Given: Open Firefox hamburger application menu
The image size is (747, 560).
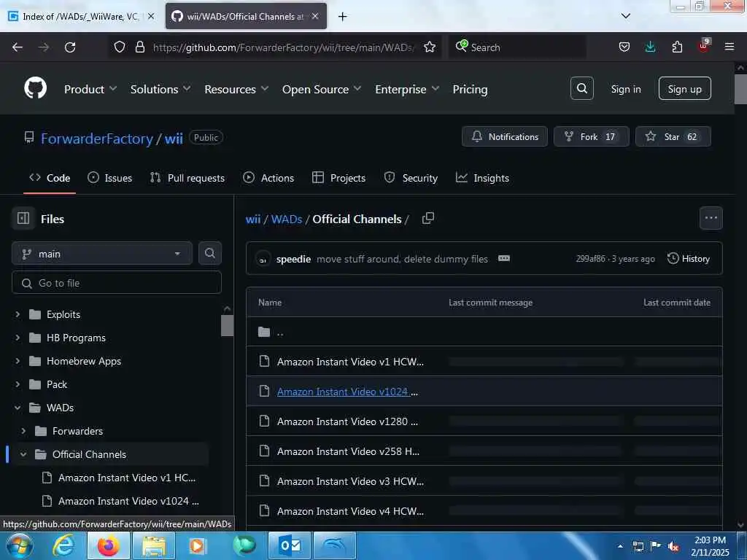Looking at the screenshot, I should 729,47.
